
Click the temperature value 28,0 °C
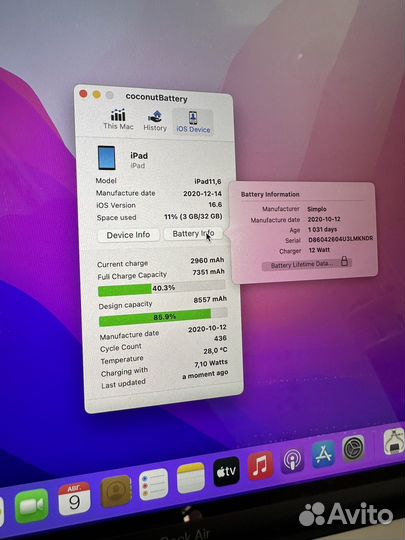[215, 351]
